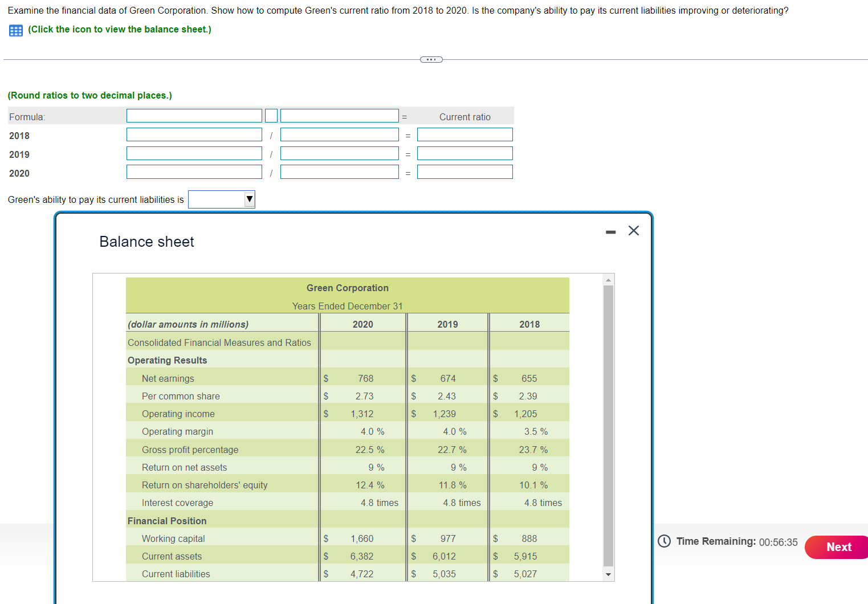
Task: Select the 2018 numerator input box
Action: 194,134
